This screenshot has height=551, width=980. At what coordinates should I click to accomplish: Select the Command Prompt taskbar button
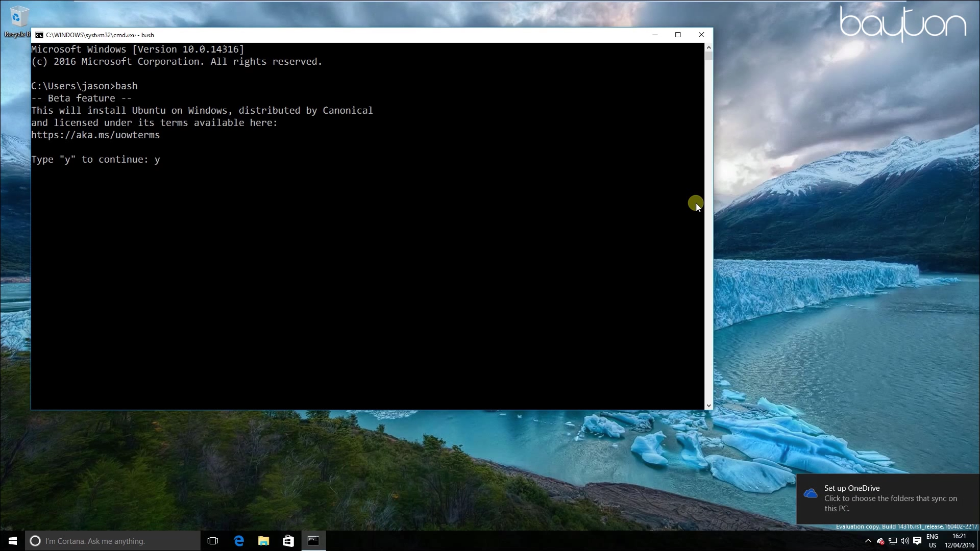click(x=313, y=541)
